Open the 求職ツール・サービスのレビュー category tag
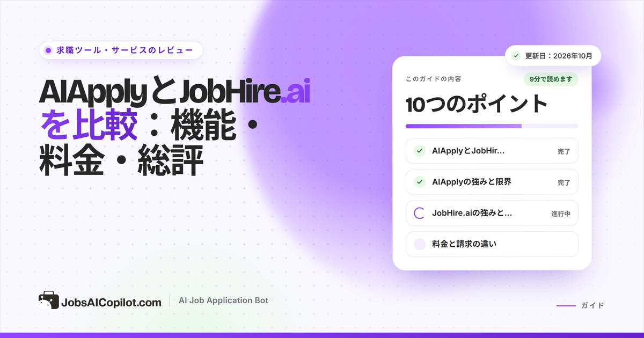This screenshot has height=338, width=644. [x=121, y=50]
